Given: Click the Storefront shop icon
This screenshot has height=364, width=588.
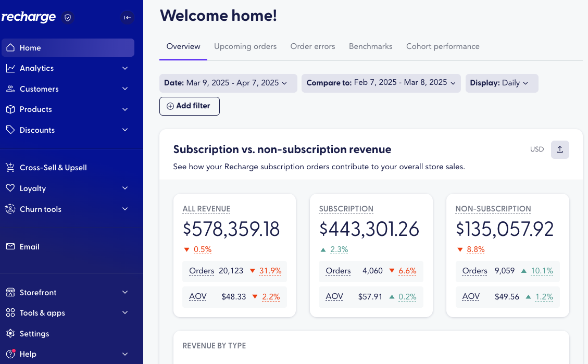Looking at the screenshot, I should click(10, 293).
